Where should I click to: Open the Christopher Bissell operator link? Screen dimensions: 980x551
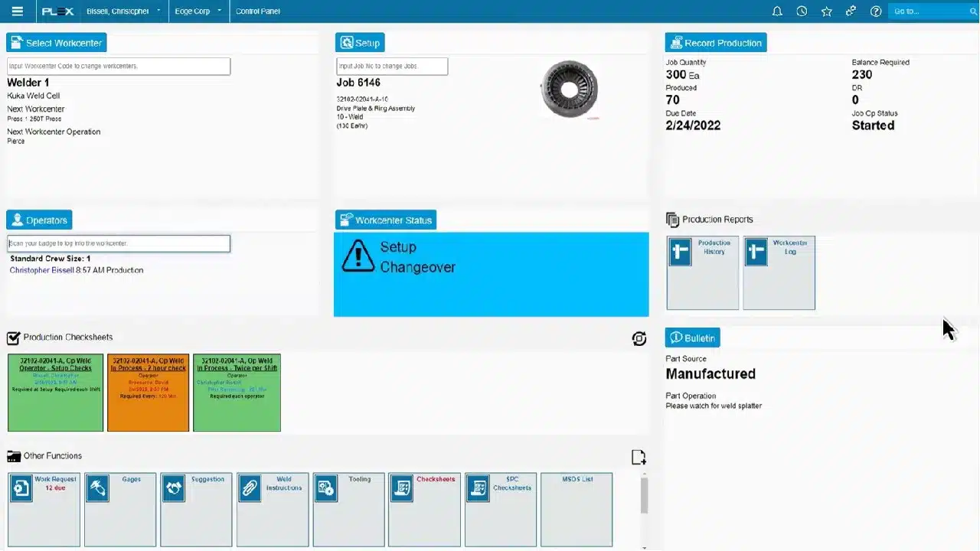41,270
